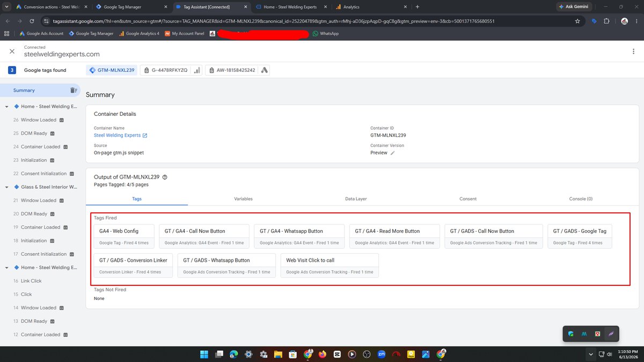This screenshot has height=362, width=644.
Task: Open the My Account Panel bookmark
Action: click(185, 33)
